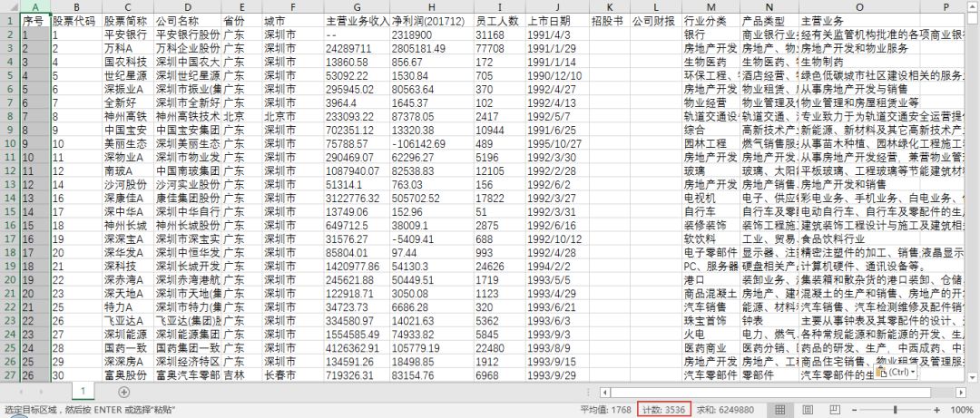This screenshot has height=418, width=980.
Task: Click cell 吉林 in province column
Action: (x=240, y=375)
